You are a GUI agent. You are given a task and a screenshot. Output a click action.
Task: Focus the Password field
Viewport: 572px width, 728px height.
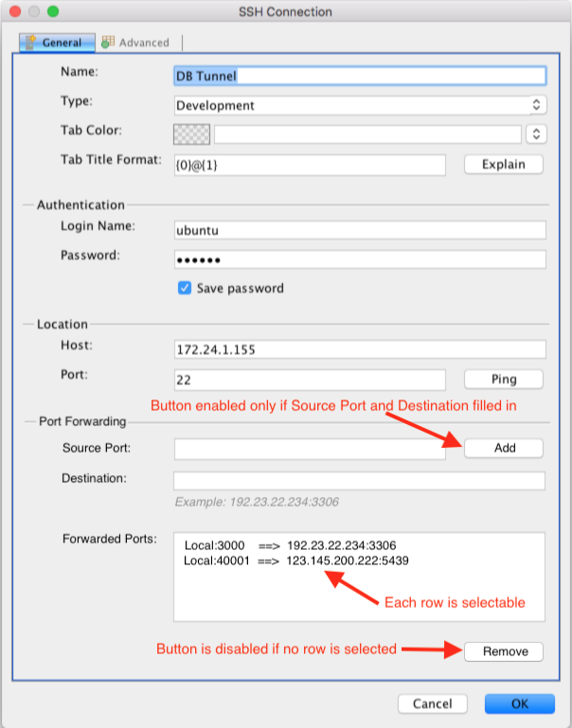[360, 259]
